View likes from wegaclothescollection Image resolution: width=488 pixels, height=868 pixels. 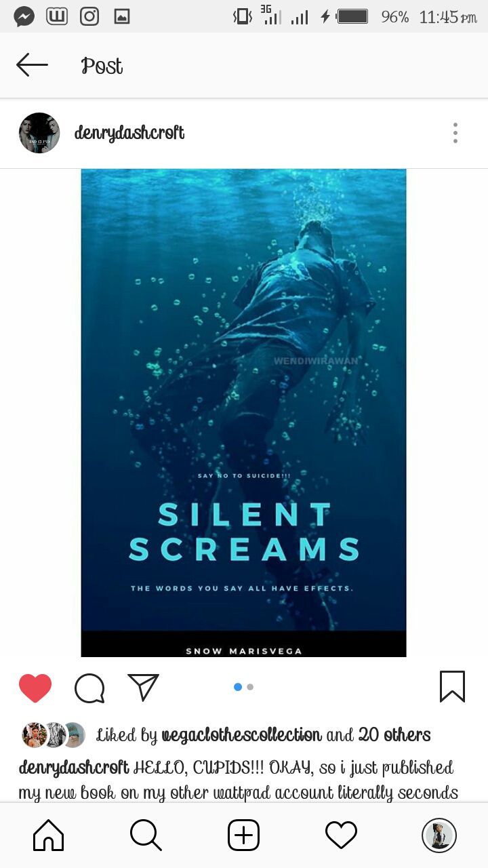241,735
